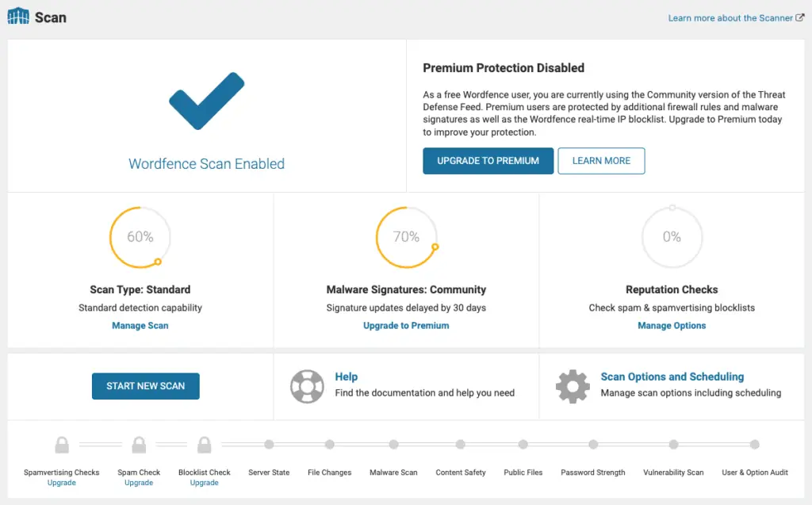812x505 pixels.
Task: Click the 60% Scan Type progress circle
Action: point(140,237)
